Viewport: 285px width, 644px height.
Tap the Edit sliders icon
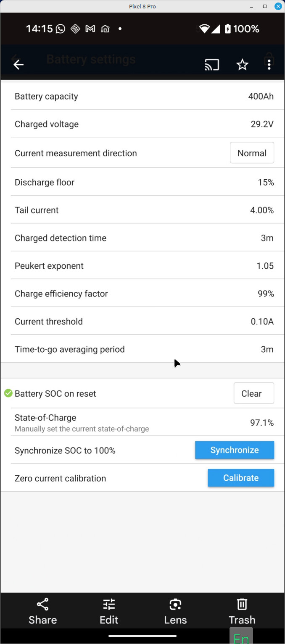(x=109, y=605)
